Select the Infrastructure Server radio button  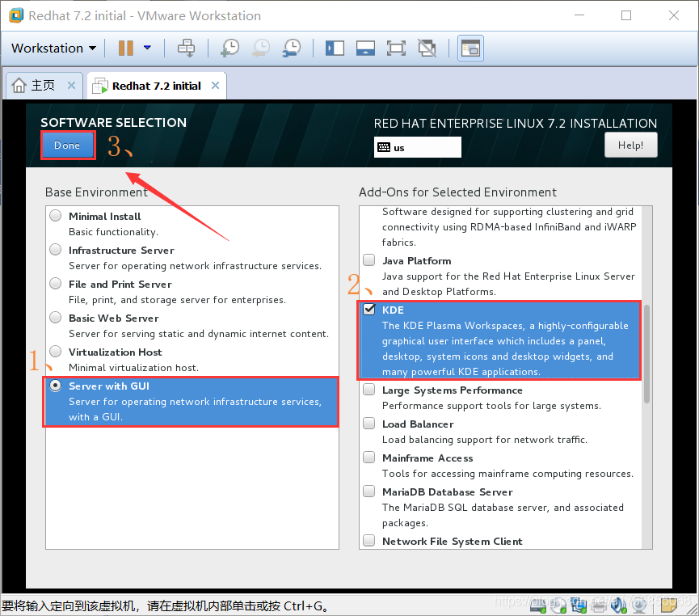56,250
